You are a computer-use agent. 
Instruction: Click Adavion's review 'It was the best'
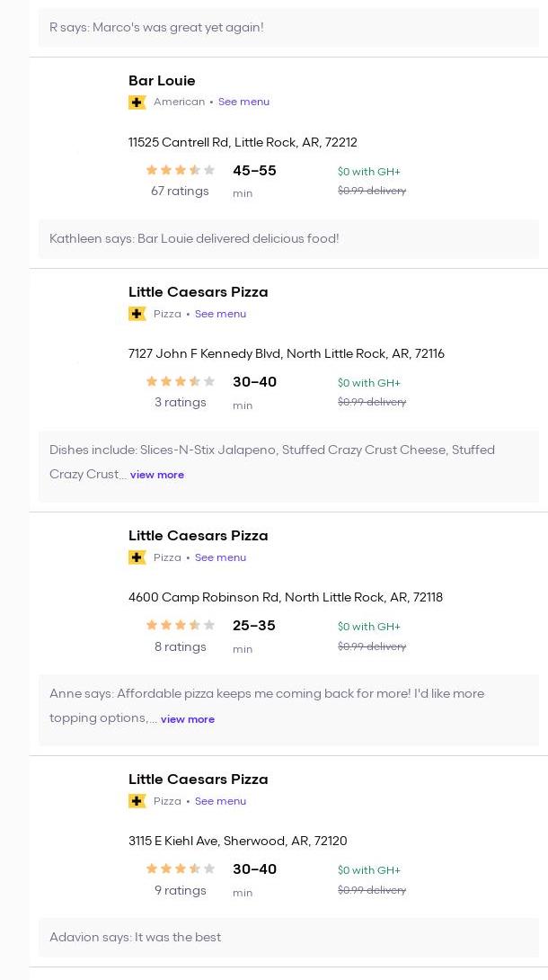coord(135,937)
